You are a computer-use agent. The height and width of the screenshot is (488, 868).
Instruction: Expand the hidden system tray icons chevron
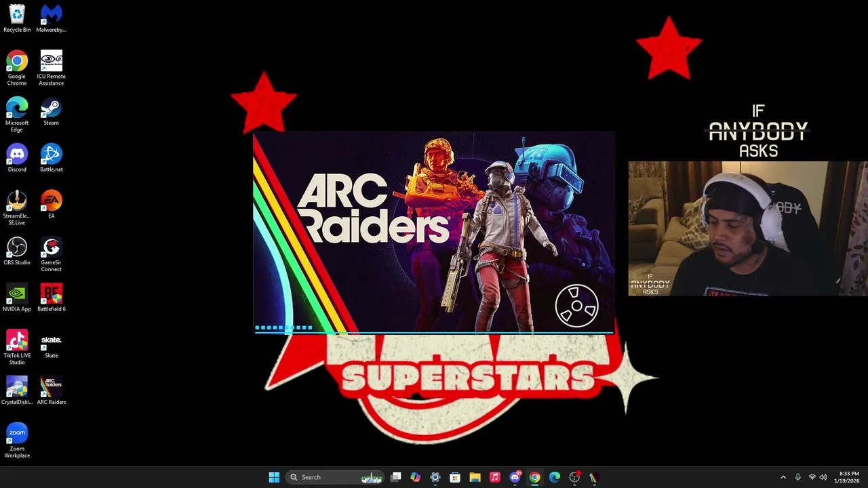click(783, 477)
